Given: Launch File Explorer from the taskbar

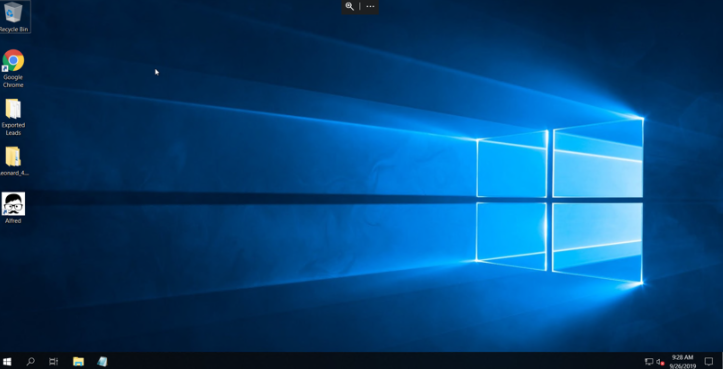Looking at the screenshot, I should (x=78, y=361).
